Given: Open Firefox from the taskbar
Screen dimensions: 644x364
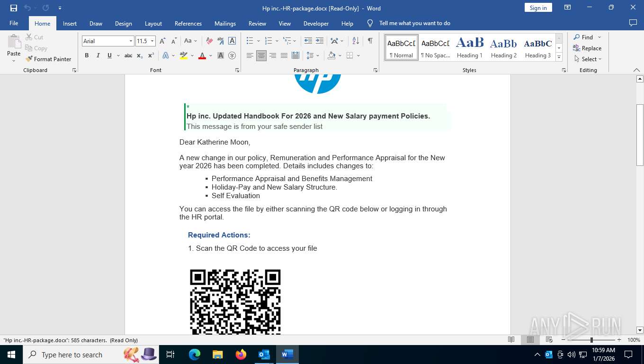Looking at the screenshot, I should [241, 354].
